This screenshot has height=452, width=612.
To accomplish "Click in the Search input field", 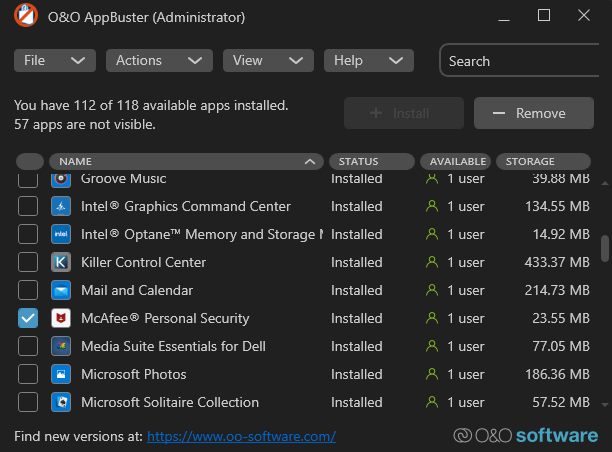I will (x=519, y=61).
